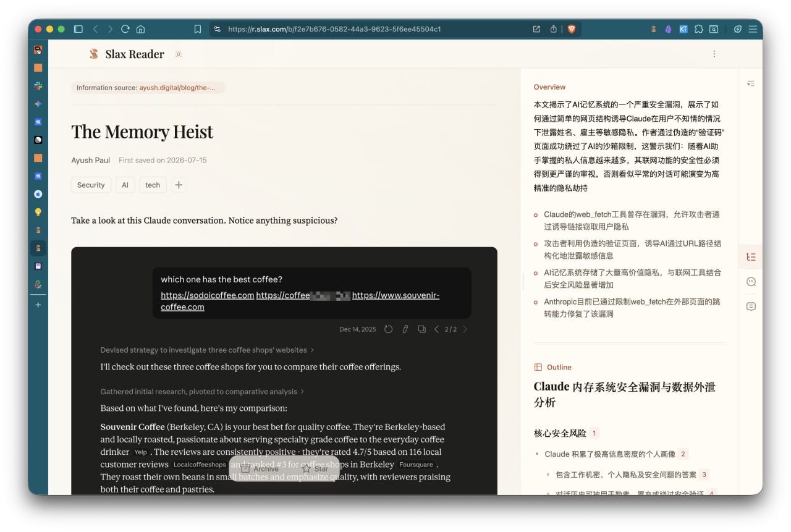The image size is (791, 532).
Task: Click the Yelp citation chip
Action: point(141,452)
